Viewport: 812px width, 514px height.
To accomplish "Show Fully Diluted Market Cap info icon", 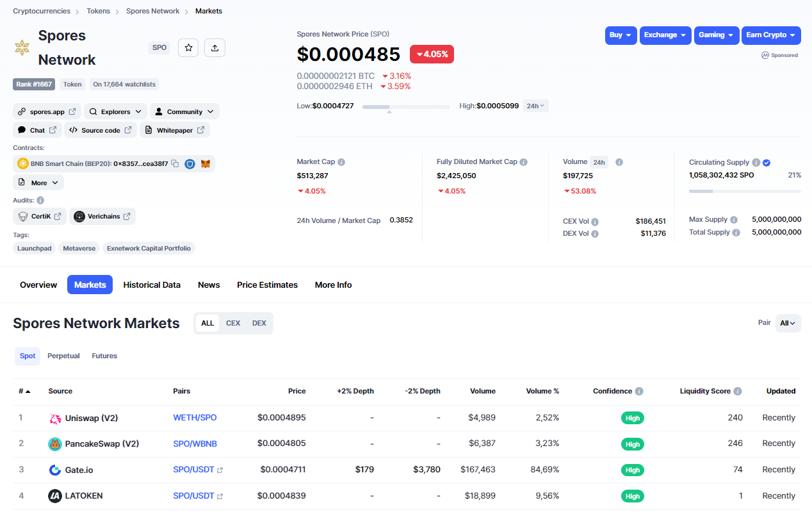I will (x=523, y=162).
